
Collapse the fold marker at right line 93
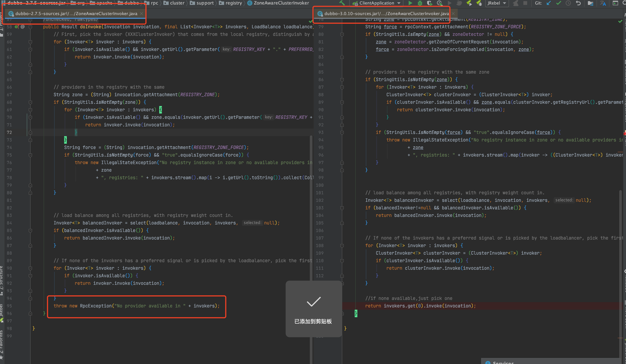click(342, 132)
